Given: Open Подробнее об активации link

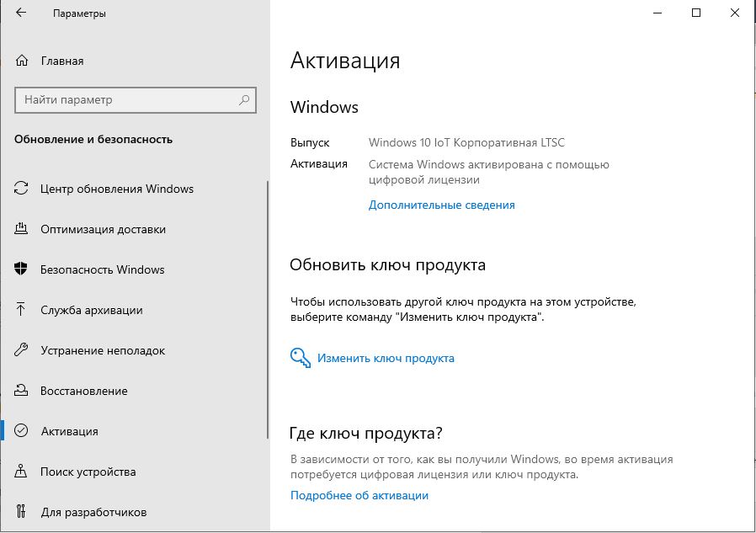Looking at the screenshot, I should click(x=359, y=495).
